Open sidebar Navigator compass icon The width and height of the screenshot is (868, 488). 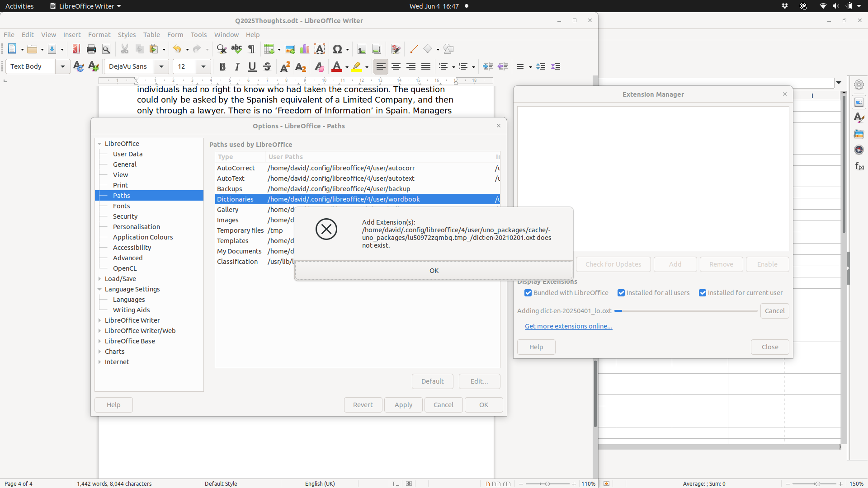tap(859, 150)
